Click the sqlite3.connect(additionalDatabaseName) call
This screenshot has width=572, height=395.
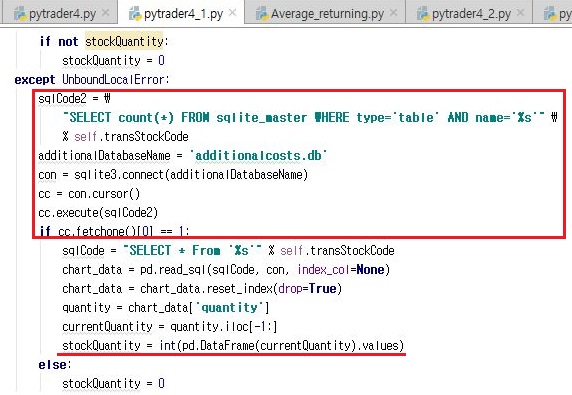(191, 175)
